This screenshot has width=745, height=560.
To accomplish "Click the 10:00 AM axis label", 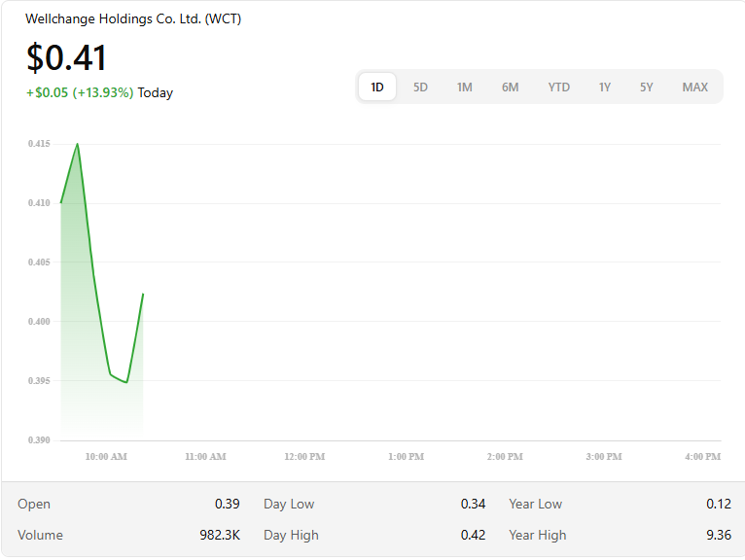I will (x=106, y=456).
